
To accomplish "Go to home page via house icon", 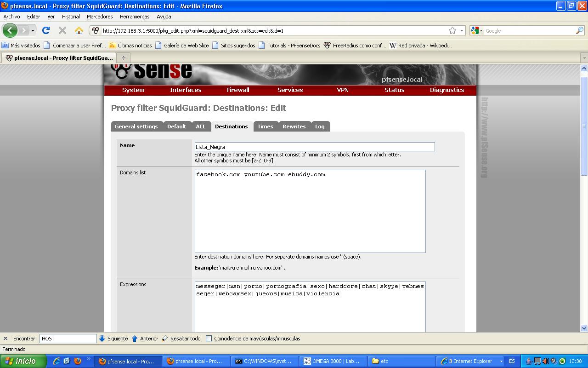I will point(79,30).
